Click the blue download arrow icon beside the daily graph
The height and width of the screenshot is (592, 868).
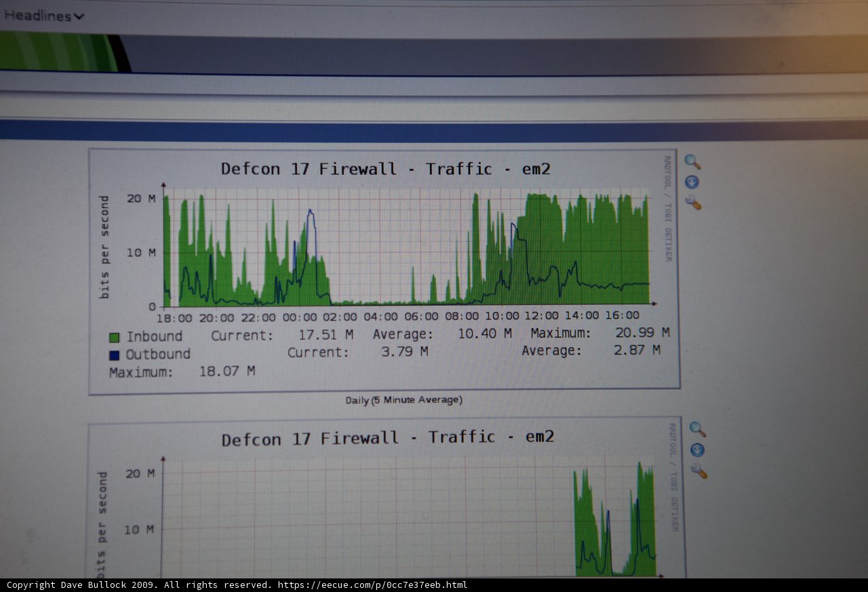pos(692,182)
